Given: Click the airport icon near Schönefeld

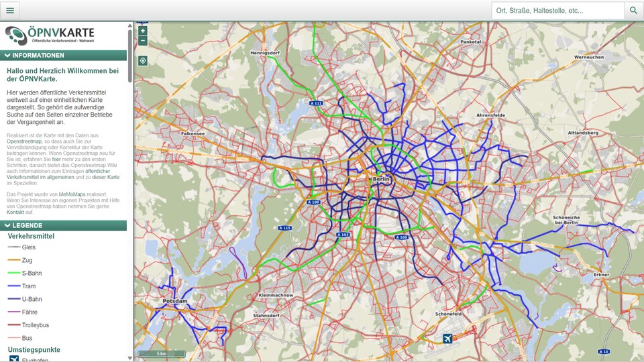Looking at the screenshot, I should [x=447, y=339].
